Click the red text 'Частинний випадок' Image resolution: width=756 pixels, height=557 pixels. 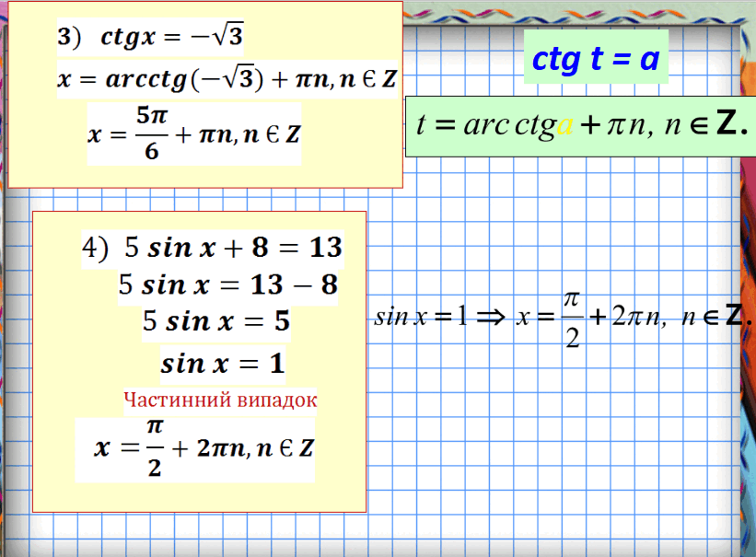pos(220,400)
